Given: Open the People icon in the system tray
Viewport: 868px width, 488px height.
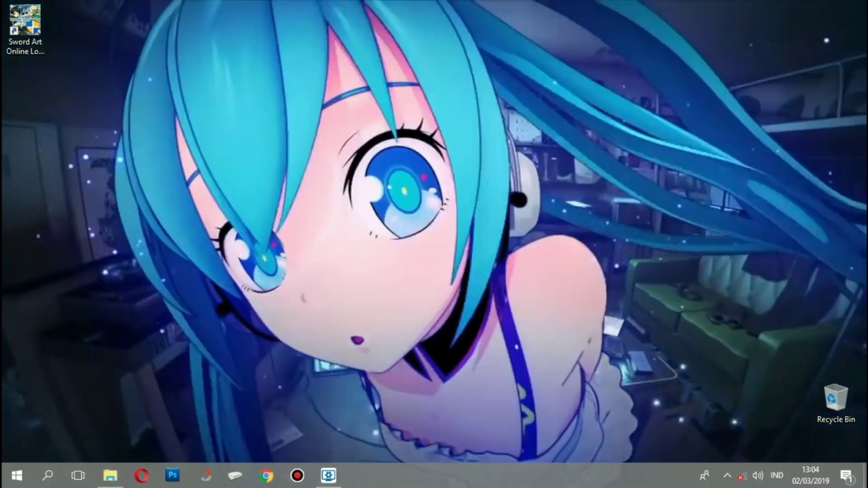Looking at the screenshot, I should coord(705,475).
